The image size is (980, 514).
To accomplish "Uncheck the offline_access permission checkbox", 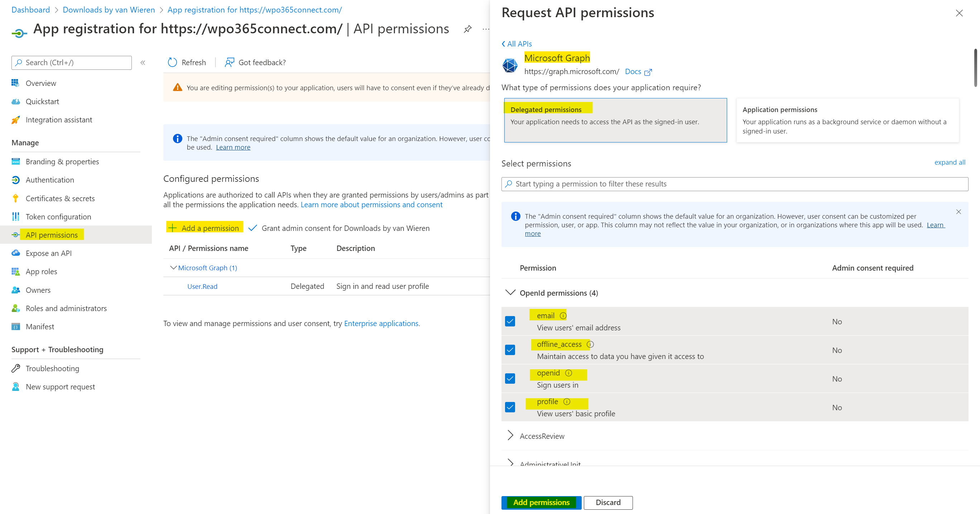I will (510, 350).
